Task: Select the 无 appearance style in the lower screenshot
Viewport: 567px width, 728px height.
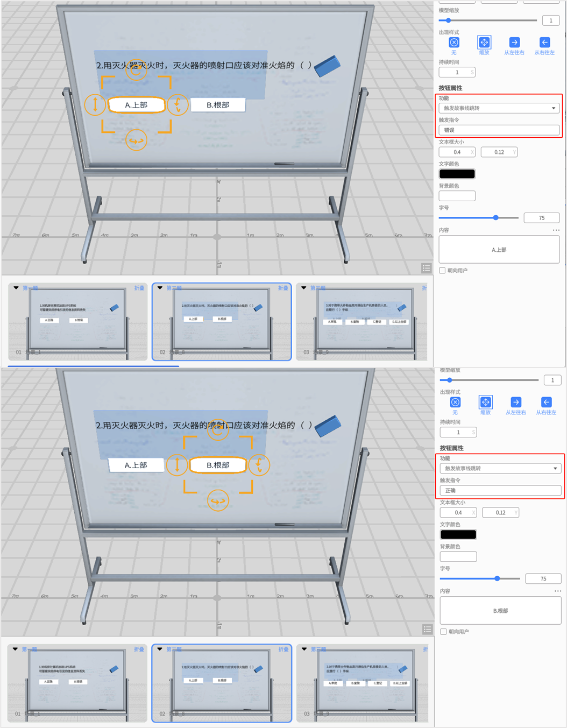Action: (455, 402)
